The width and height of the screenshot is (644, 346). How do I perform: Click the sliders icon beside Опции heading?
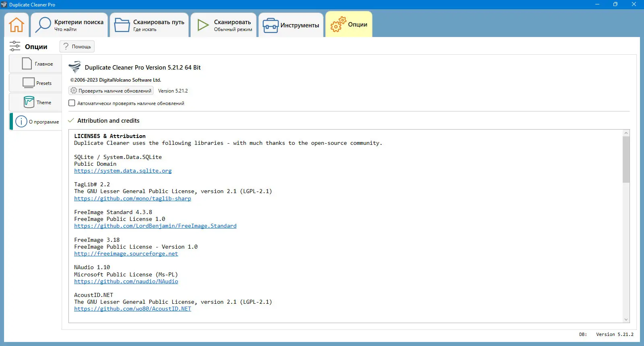(x=15, y=46)
